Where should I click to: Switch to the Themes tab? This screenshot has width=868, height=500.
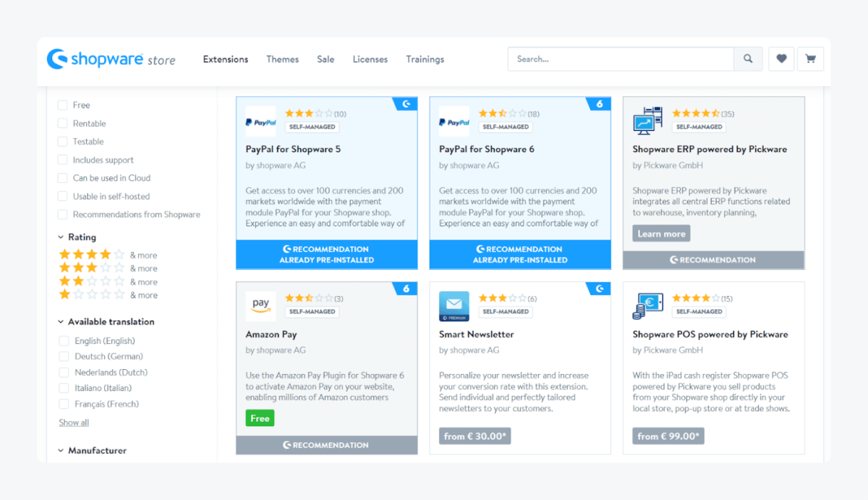tap(282, 59)
